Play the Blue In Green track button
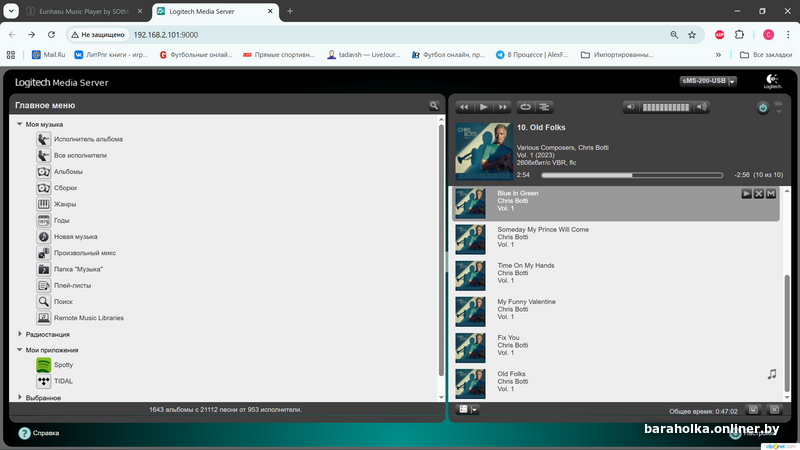The image size is (800, 450). (746, 194)
